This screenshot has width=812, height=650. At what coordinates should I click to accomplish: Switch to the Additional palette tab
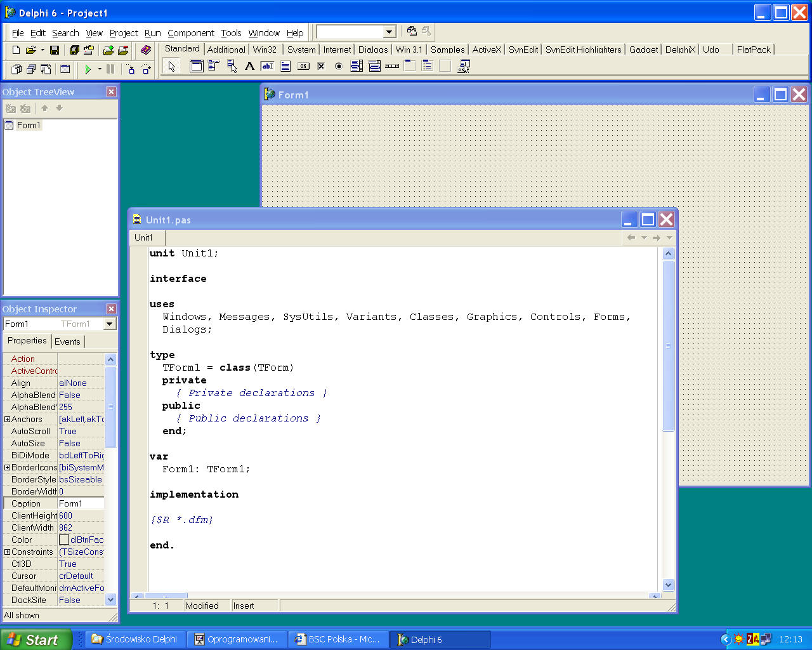(x=226, y=50)
